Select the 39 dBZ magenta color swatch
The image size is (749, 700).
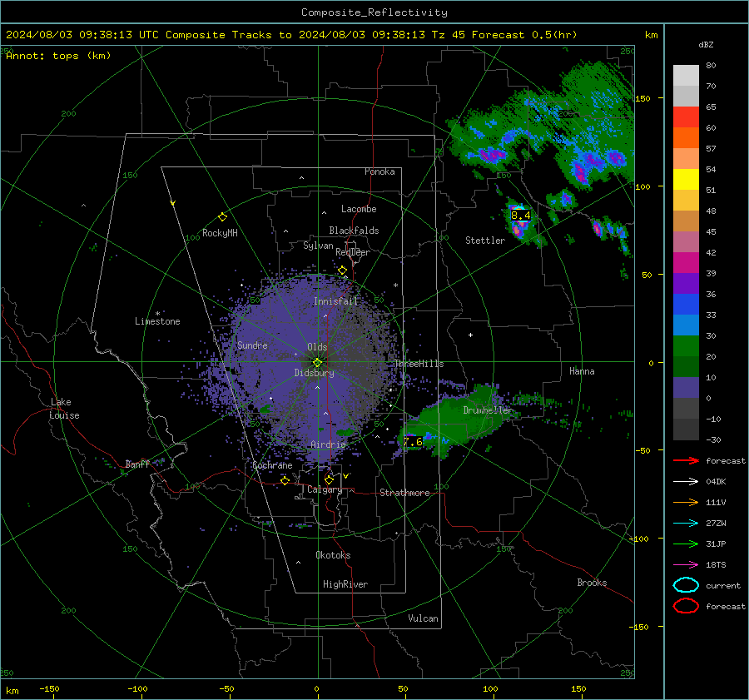[686, 262]
